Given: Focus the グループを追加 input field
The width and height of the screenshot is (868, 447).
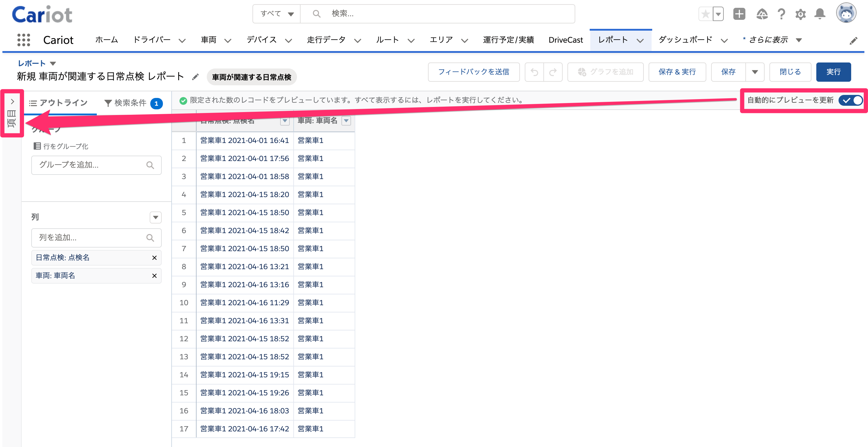Looking at the screenshot, I should [x=96, y=165].
